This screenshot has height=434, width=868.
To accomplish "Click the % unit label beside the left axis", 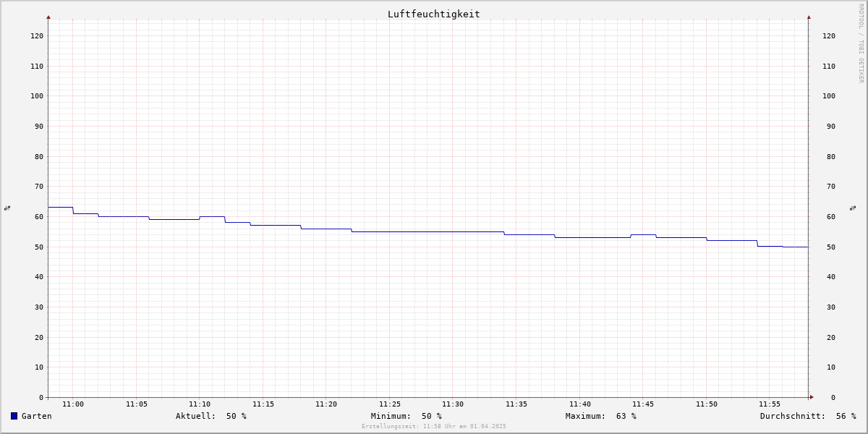I will coord(7,208).
